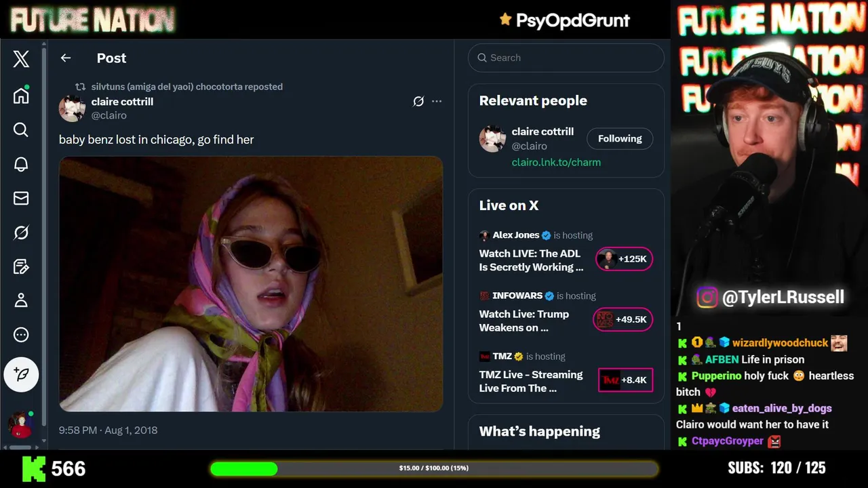This screenshot has width=868, height=488.
Task: Click the Instagram icon beside @TylerLRussell
Action: (707, 298)
